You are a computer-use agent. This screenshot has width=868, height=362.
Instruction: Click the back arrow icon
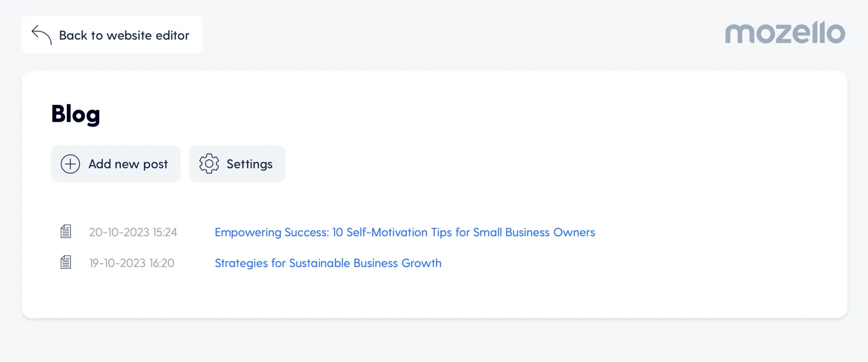pos(42,35)
